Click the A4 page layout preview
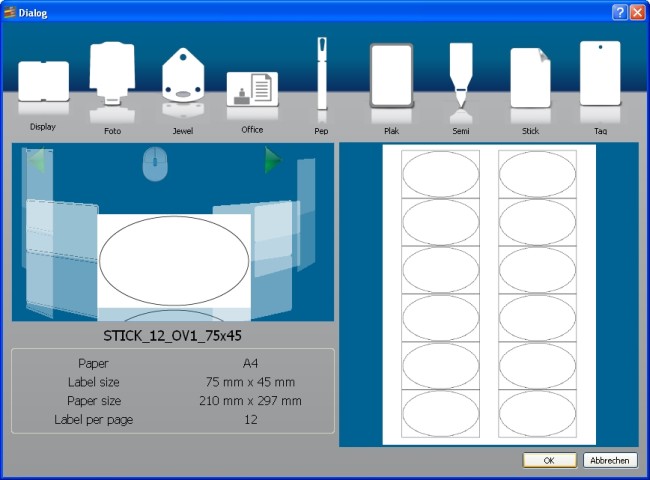Screen dimensions: 650x480 (489, 294)
